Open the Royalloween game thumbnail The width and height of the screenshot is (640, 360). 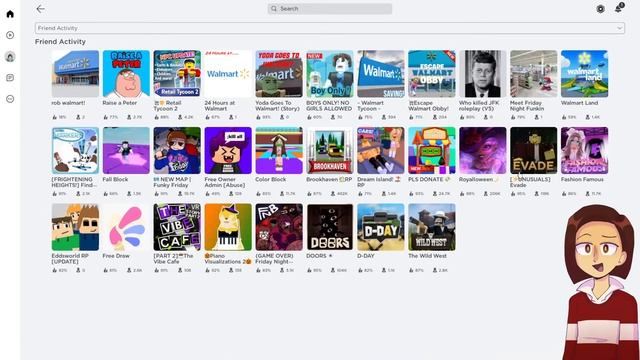(483, 150)
